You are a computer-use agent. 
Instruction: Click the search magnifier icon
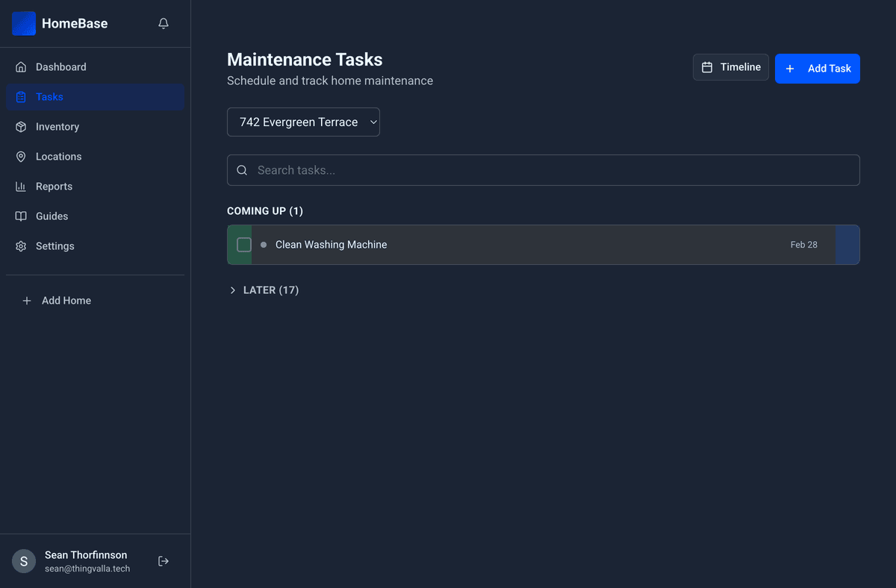coord(242,170)
